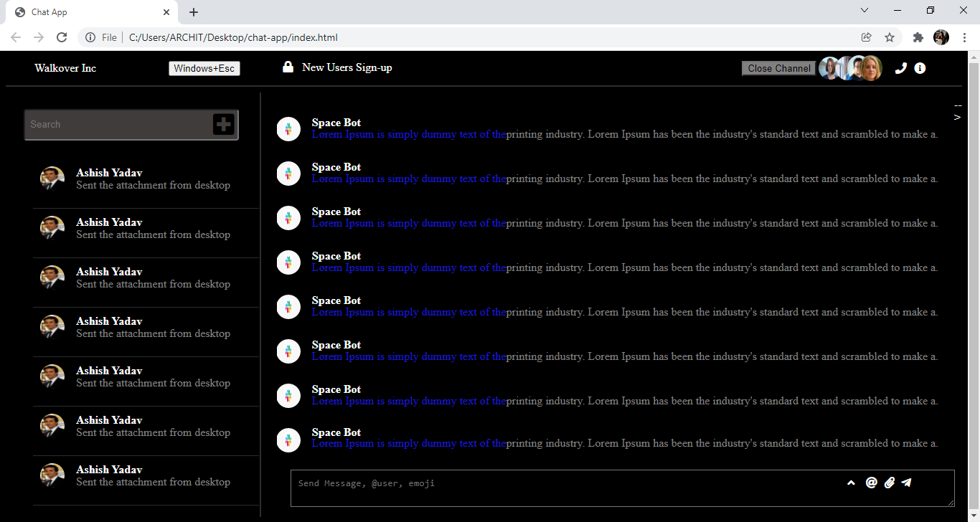
Task: Open the browser tab search dropdown
Action: tap(864, 10)
